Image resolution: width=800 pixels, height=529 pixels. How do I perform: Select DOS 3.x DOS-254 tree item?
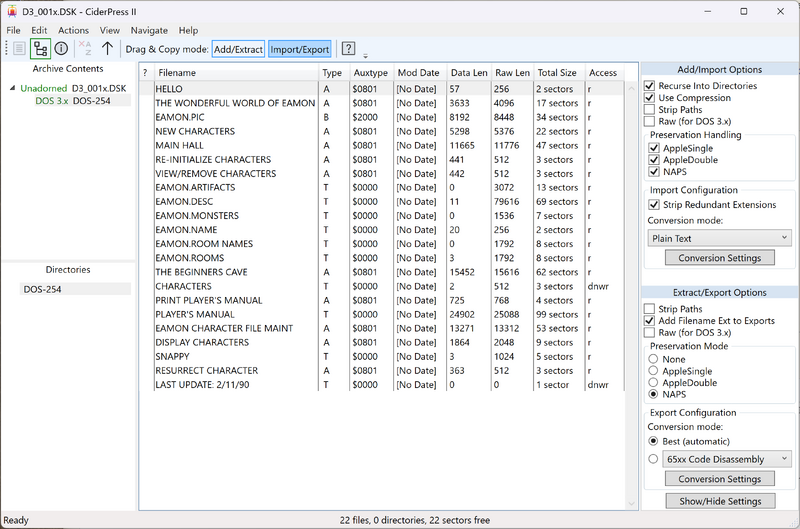[72, 100]
